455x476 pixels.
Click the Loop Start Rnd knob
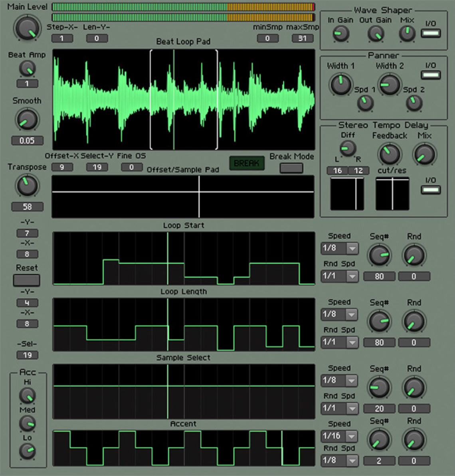click(x=414, y=255)
